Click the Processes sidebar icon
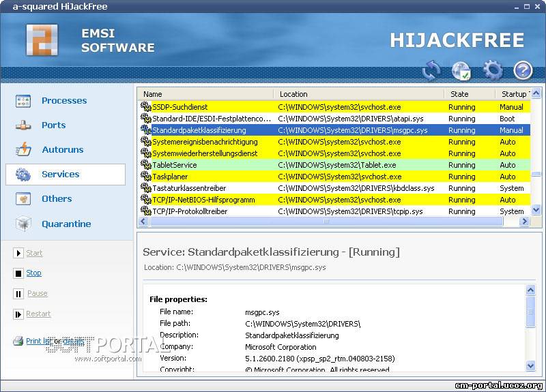Image resolution: width=546 pixels, height=392 pixels. pos(23,101)
